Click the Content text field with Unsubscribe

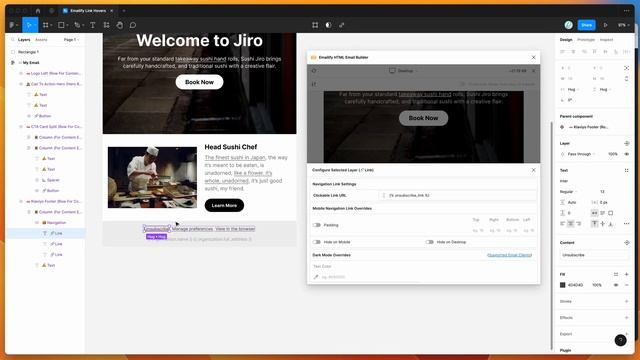coord(594,255)
